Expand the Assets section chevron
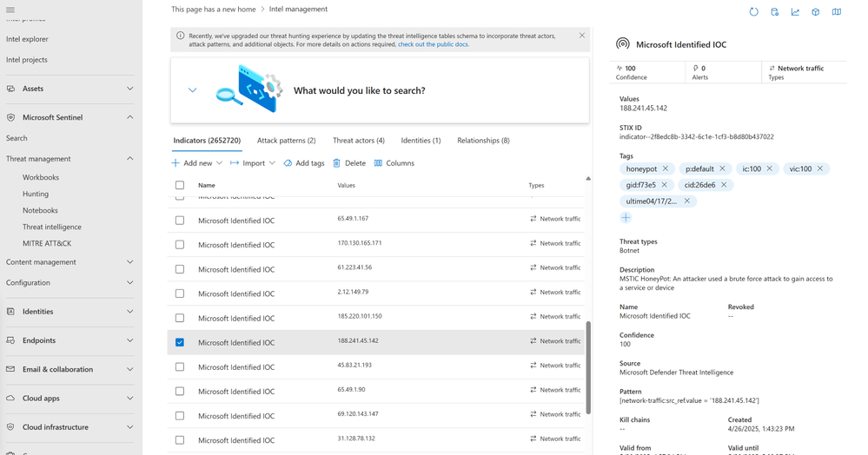868x455 pixels. tap(129, 89)
